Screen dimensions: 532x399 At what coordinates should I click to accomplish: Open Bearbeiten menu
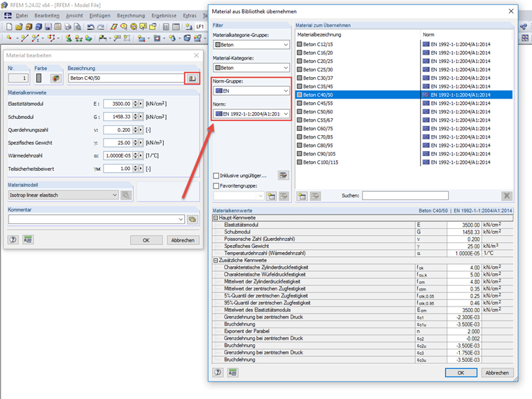click(47, 15)
